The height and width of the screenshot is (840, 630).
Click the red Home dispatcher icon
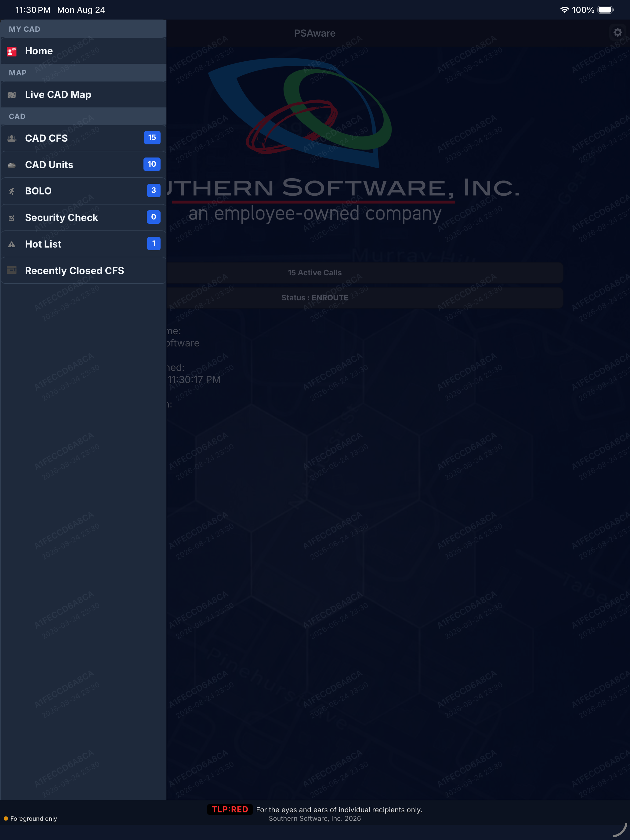(12, 51)
